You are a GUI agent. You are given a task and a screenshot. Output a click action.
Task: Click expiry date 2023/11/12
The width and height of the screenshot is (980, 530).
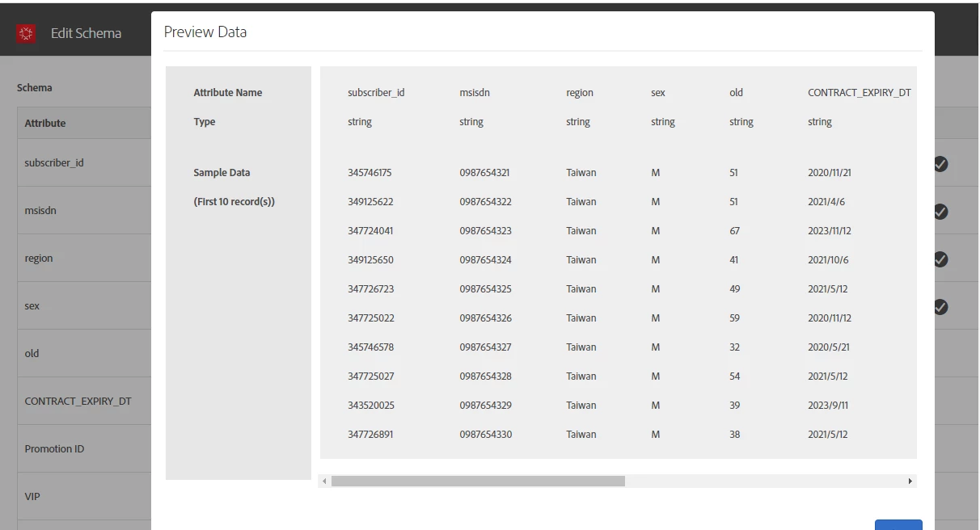click(x=830, y=231)
